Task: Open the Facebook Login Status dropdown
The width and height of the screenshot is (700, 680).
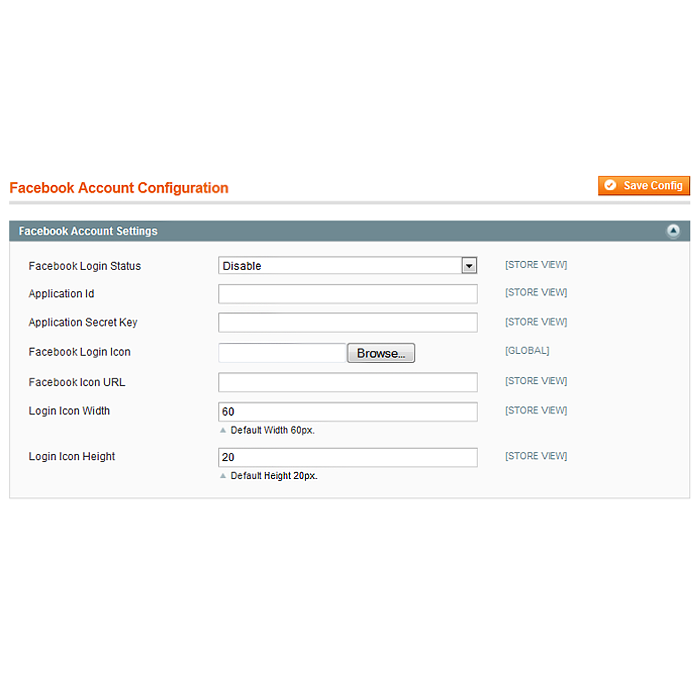Action: click(348, 265)
